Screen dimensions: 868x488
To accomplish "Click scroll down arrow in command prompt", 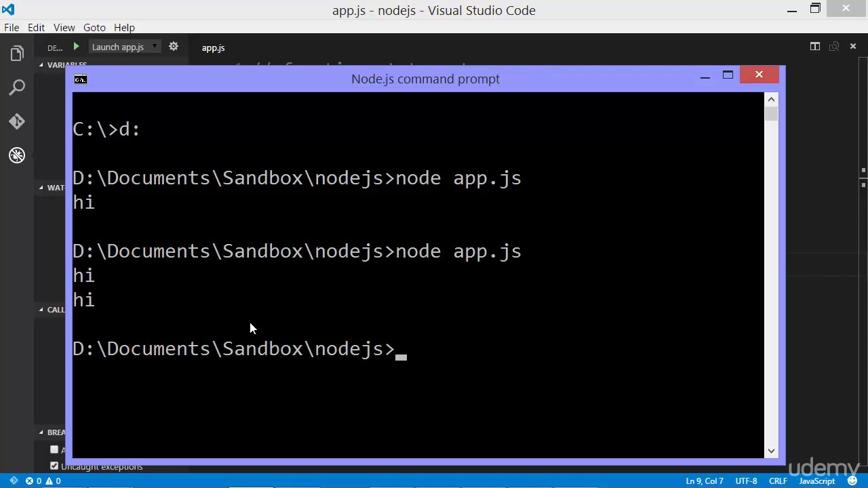I will (x=771, y=451).
